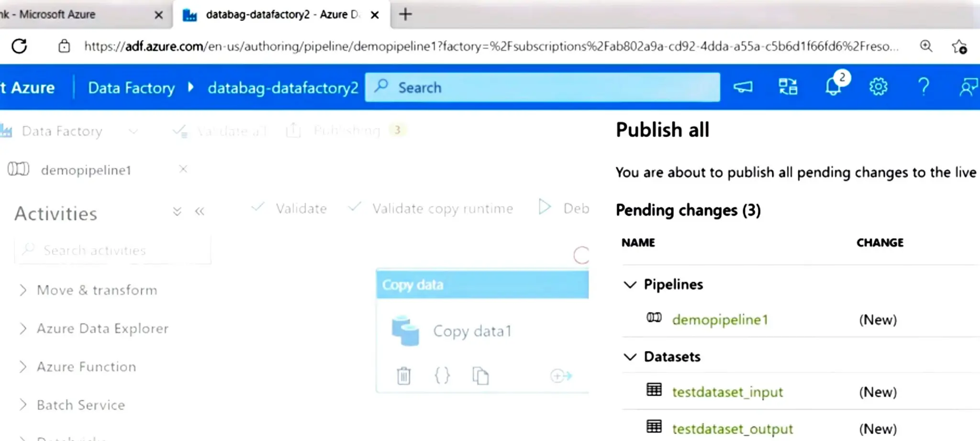Viewport: 980px width, 441px height.
Task: Click the table icon beside testdataset_input
Action: [654, 389]
